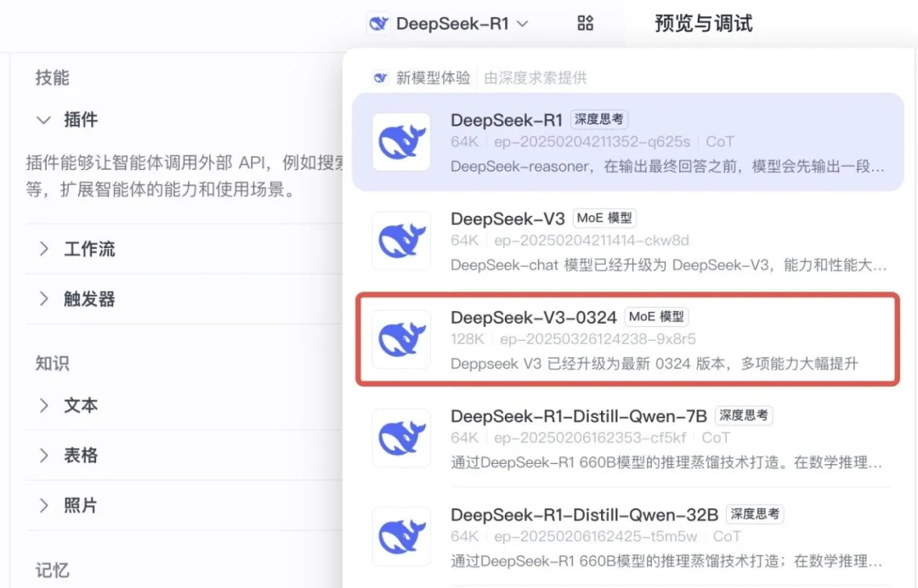Open the DeepSeek-R1 model selector dropdown
The image size is (918, 588).
(449, 24)
